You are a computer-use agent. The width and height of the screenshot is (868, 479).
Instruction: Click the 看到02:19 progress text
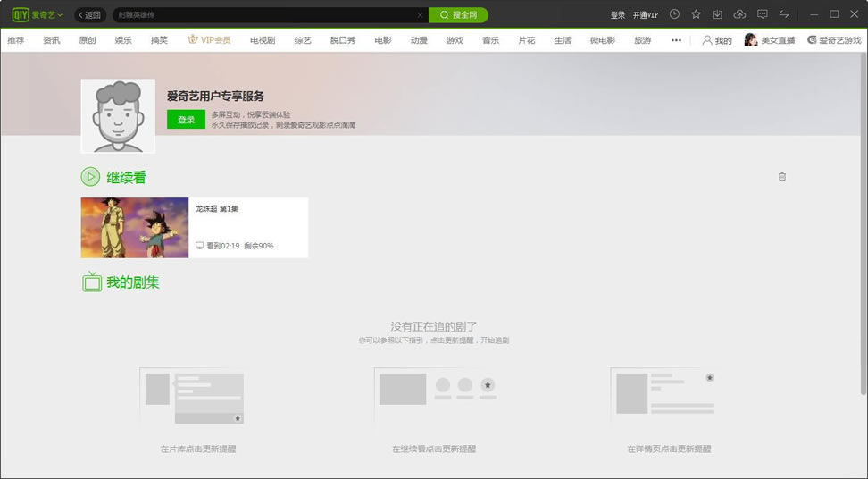[222, 246]
